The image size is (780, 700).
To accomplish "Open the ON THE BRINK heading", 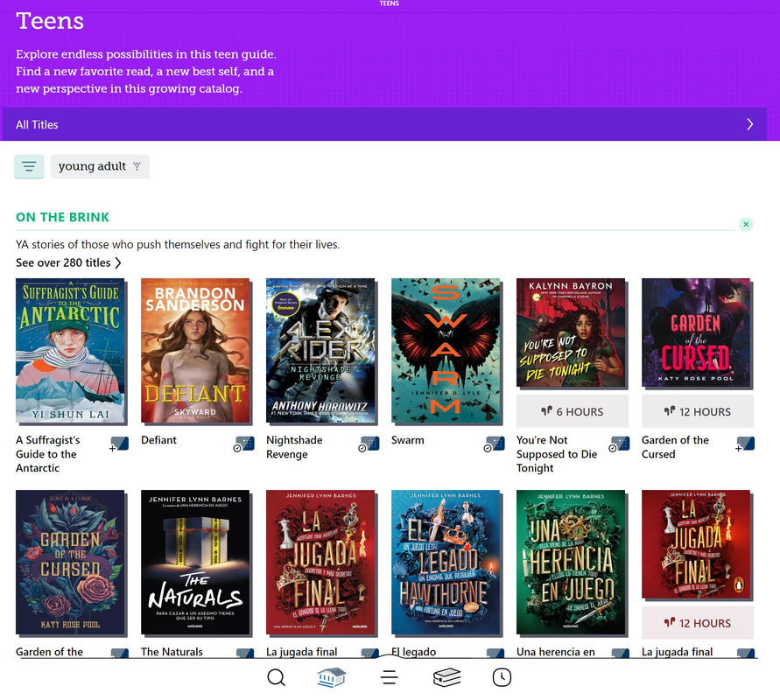I will tap(62, 217).
